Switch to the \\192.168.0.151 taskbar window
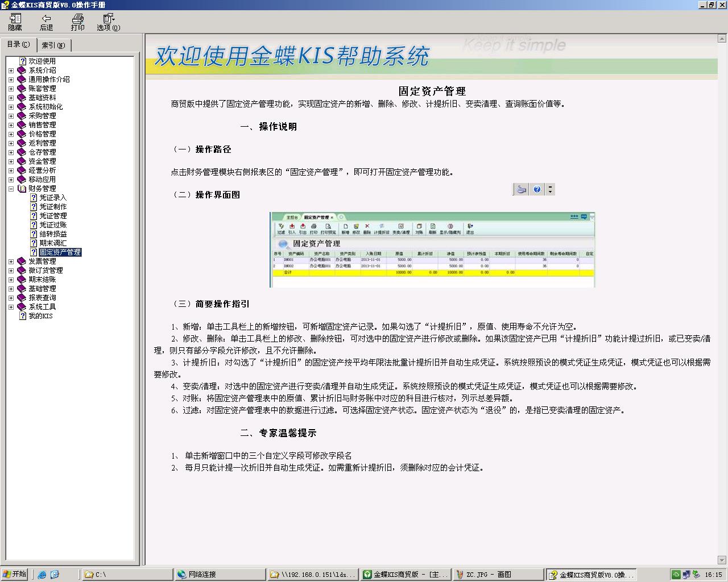Screen dimensions: 728x582 tap(313, 575)
